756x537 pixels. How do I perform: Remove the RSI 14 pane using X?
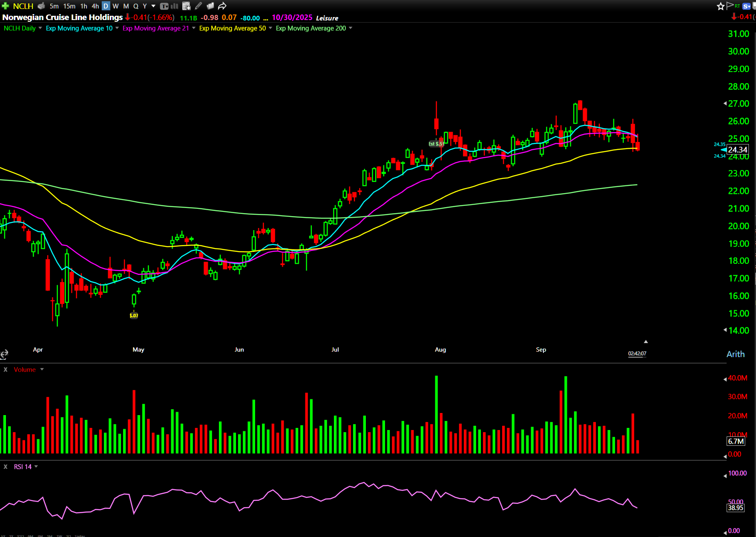6,467
